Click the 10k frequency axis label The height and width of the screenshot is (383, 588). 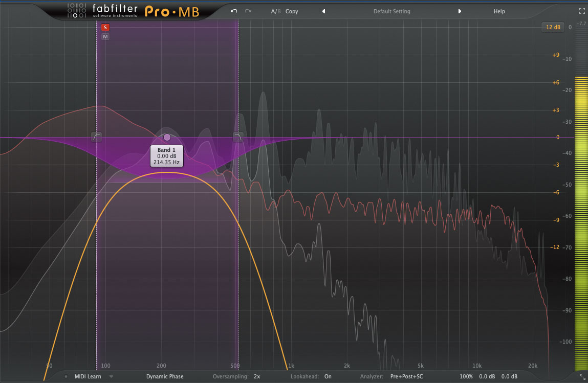(476, 366)
